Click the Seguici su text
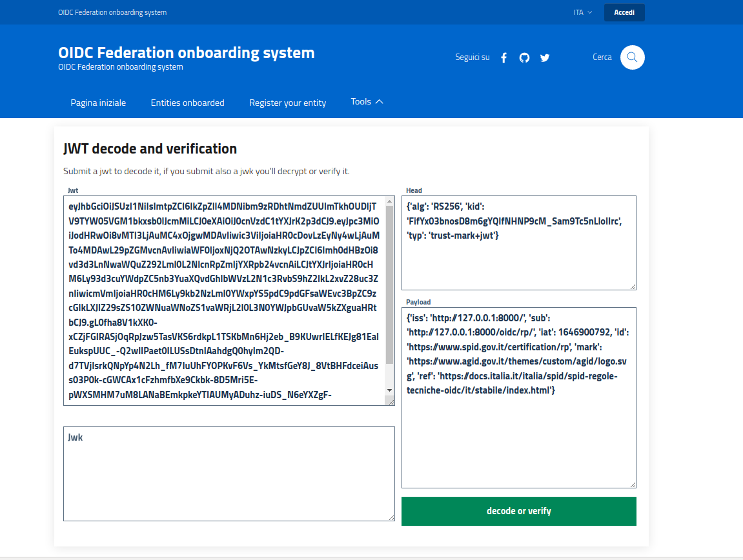This screenshot has width=743, height=560. coord(473,57)
